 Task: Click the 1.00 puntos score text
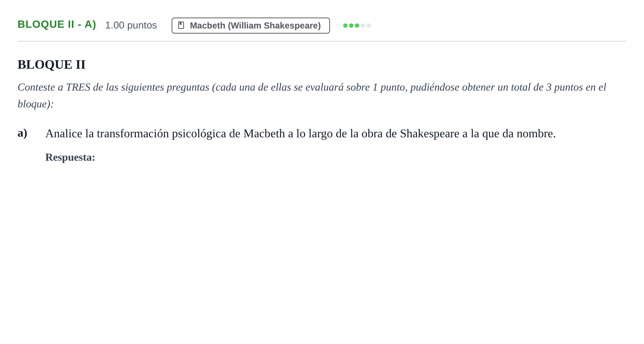131,25
